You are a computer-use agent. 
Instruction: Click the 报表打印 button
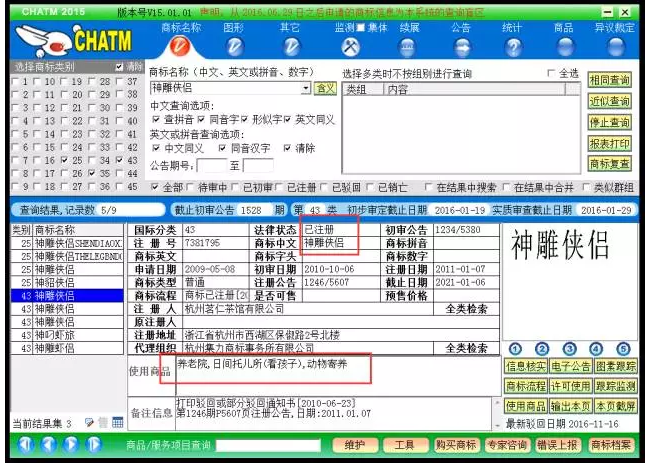click(609, 143)
